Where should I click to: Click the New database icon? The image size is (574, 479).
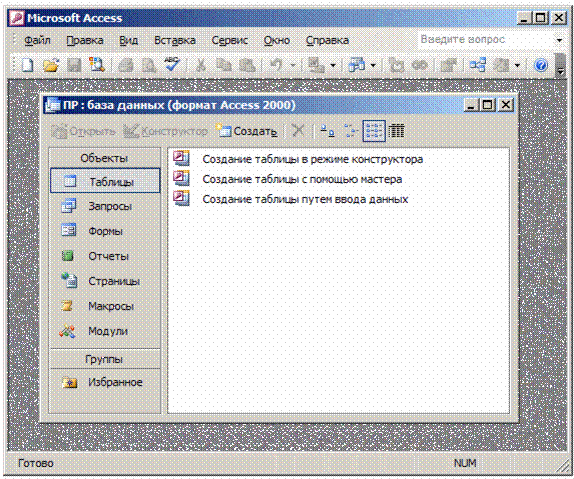(x=27, y=66)
